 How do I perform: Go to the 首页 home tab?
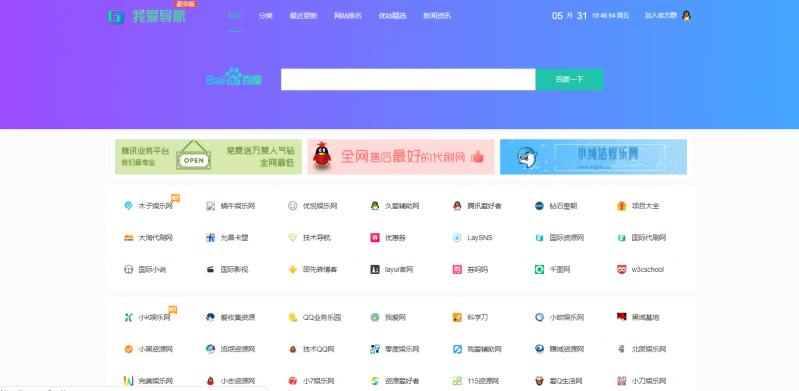[235, 16]
